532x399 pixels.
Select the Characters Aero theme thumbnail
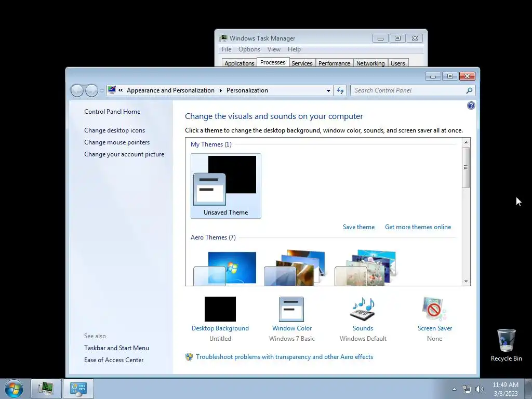pyautogui.click(x=366, y=268)
